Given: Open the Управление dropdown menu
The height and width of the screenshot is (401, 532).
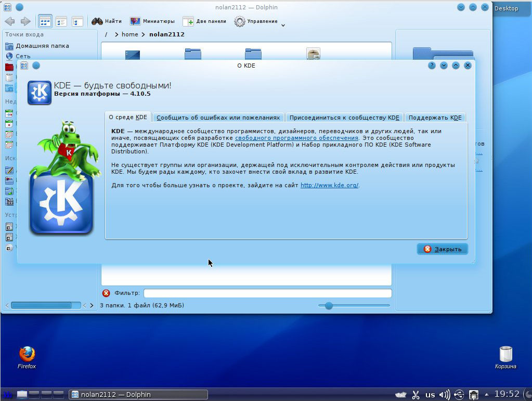Looking at the screenshot, I should pos(259,21).
